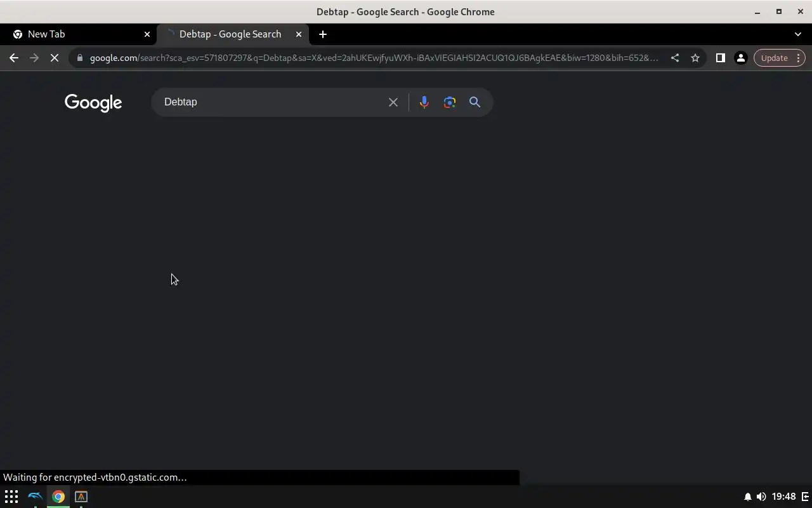This screenshot has width=812, height=508.
Task: View site information via the lock icon
Action: tap(79, 58)
